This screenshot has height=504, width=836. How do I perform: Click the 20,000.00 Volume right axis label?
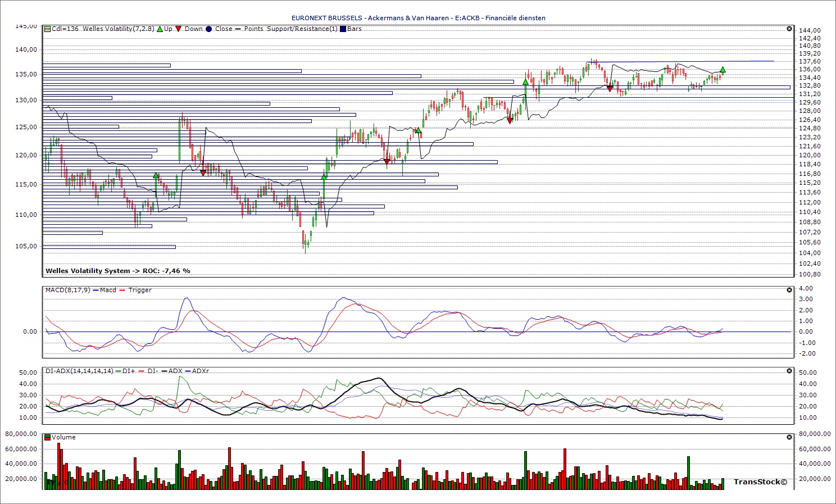tap(815, 479)
